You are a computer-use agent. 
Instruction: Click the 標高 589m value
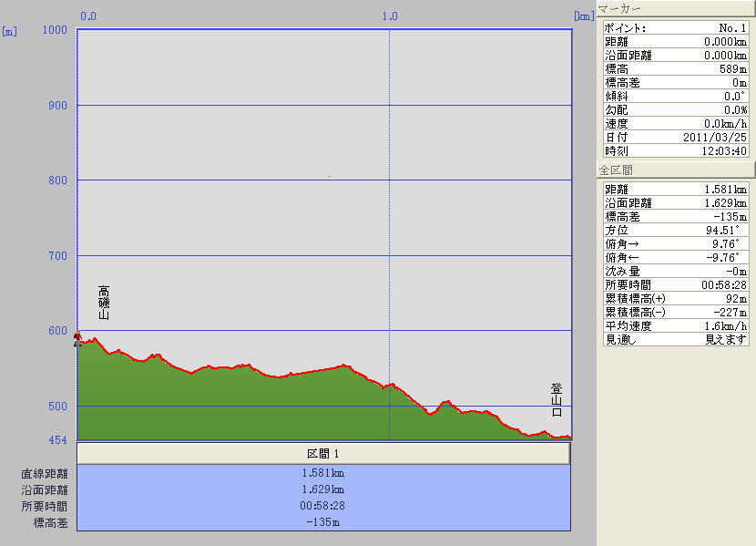(x=733, y=69)
